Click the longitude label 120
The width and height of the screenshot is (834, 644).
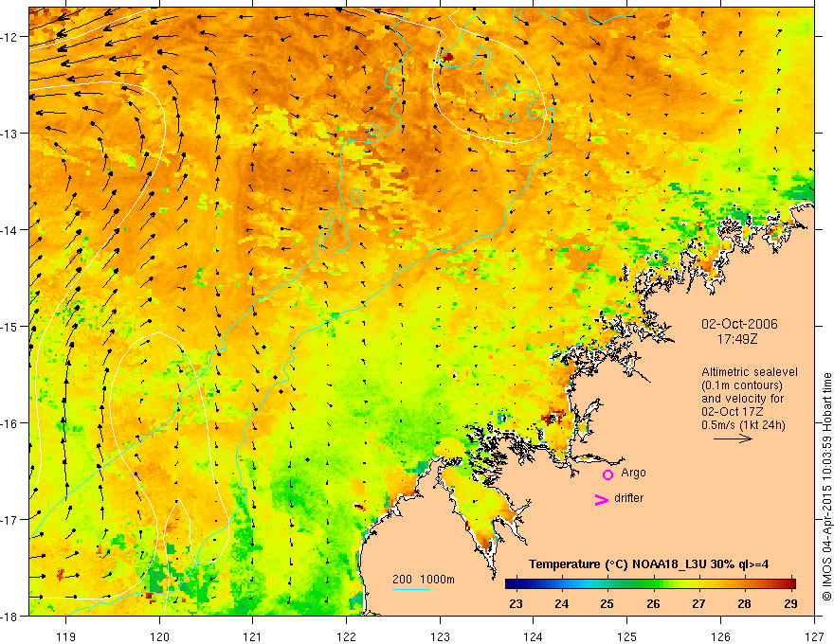click(159, 636)
